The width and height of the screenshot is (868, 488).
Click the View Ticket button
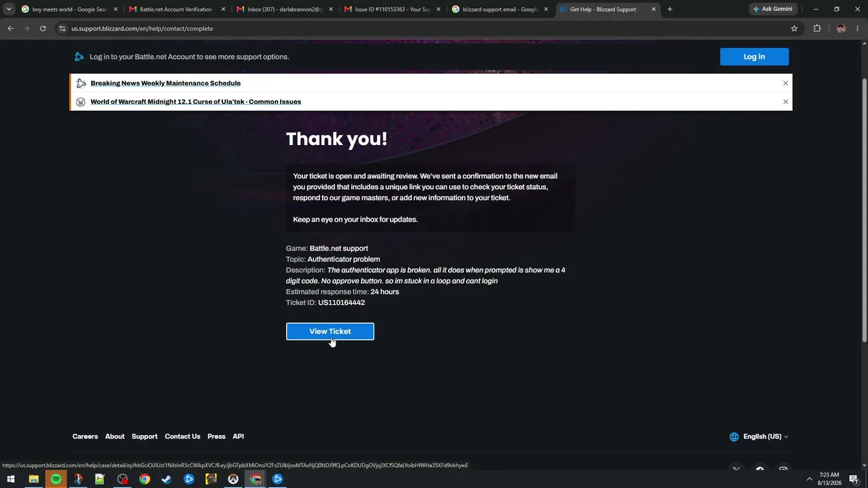pos(330,331)
